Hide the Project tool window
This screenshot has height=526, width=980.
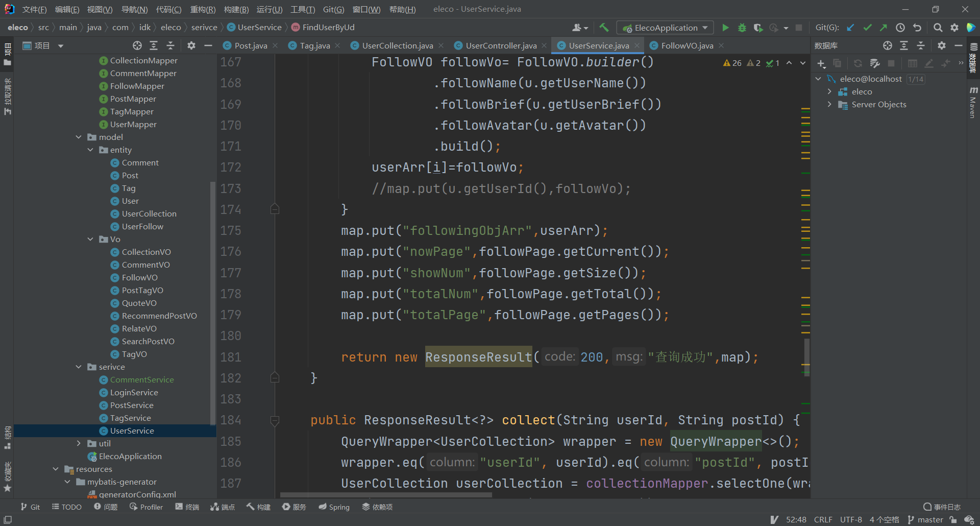click(x=208, y=45)
